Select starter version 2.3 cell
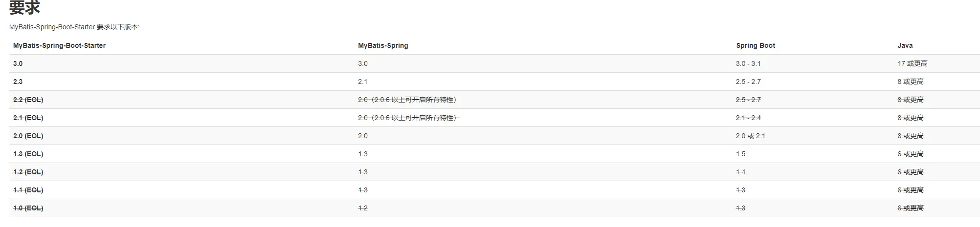 (18, 82)
